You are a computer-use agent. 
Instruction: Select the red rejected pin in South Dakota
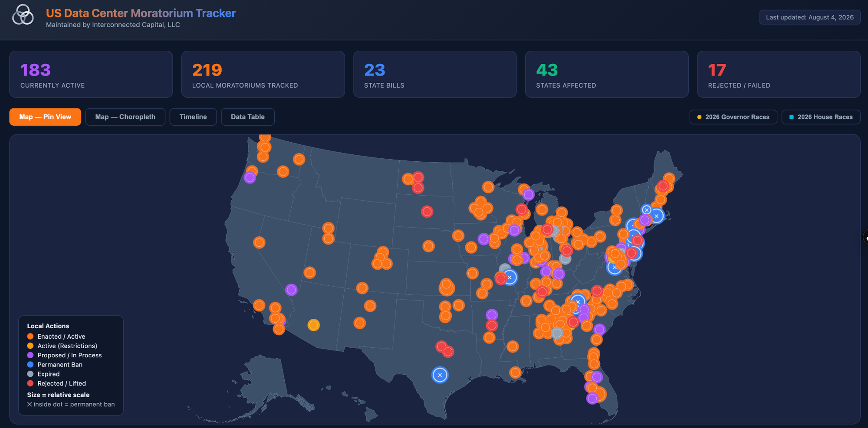coord(427,212)
